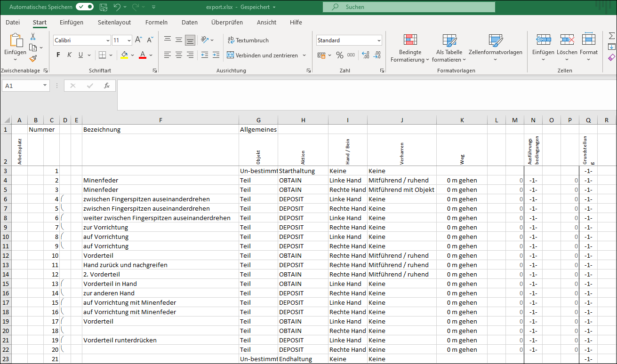Image resolution: width=617 pixels, height=364 pixels.
Task: Decrease font size with small A icon
Action: point(150,40)
